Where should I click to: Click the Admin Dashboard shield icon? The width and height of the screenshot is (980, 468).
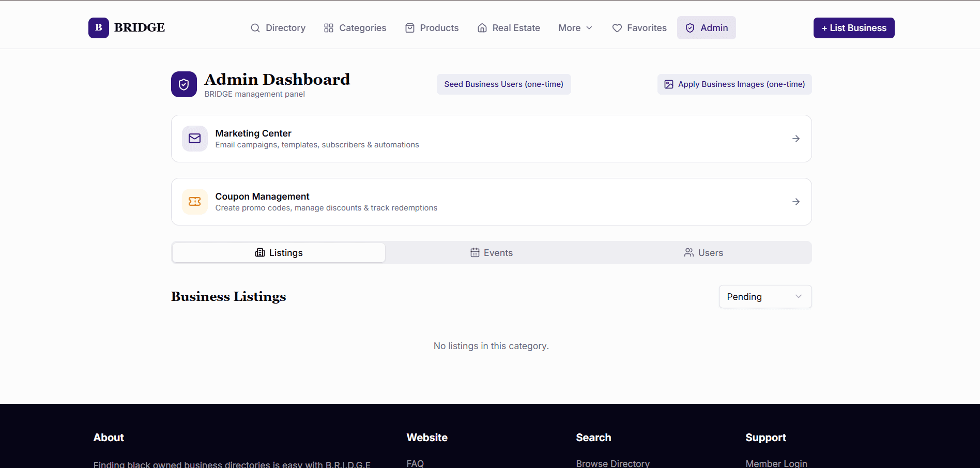[184, 84]
